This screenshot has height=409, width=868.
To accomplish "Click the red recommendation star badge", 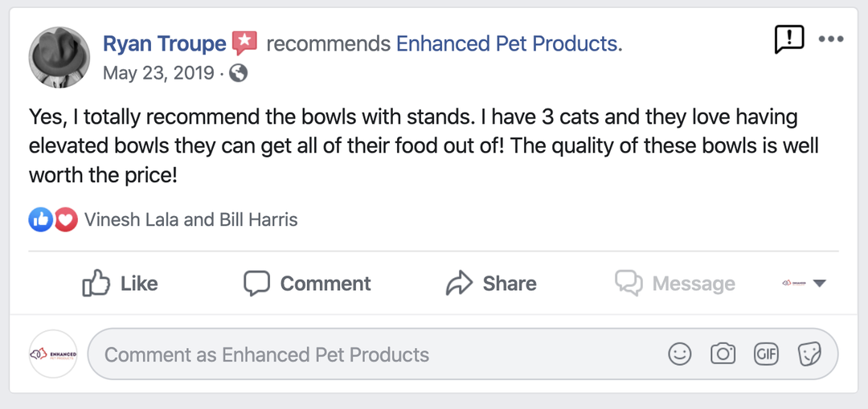I will pos(244,43).
